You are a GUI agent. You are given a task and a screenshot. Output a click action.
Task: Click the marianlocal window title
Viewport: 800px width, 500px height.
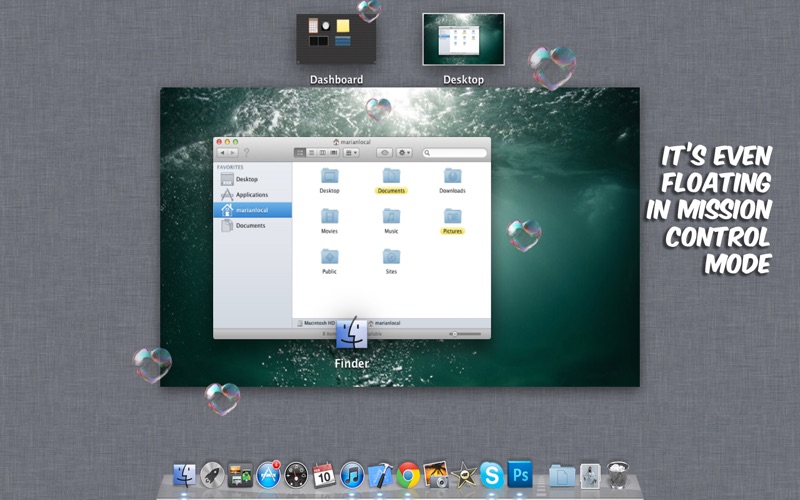click(352, 142)
